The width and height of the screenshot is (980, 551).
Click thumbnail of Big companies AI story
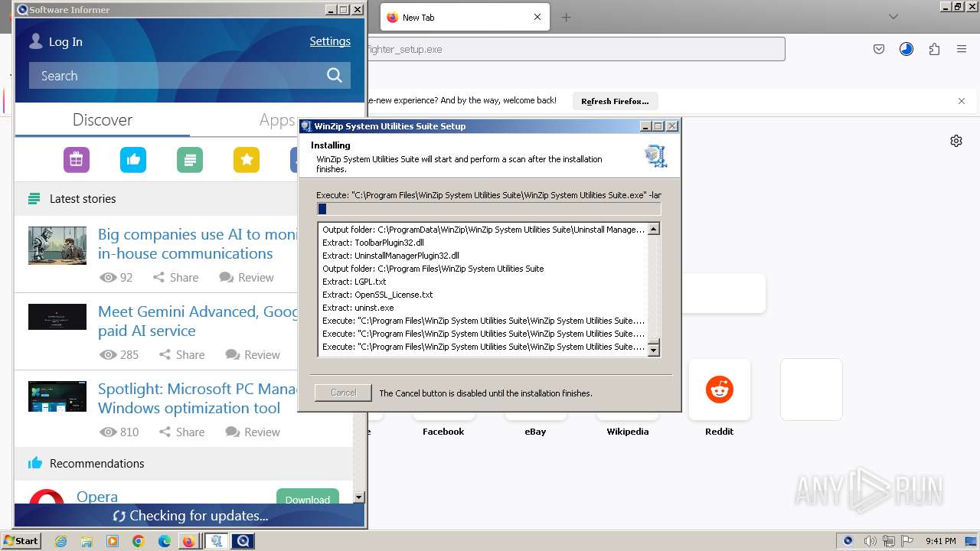pos(57,245)
